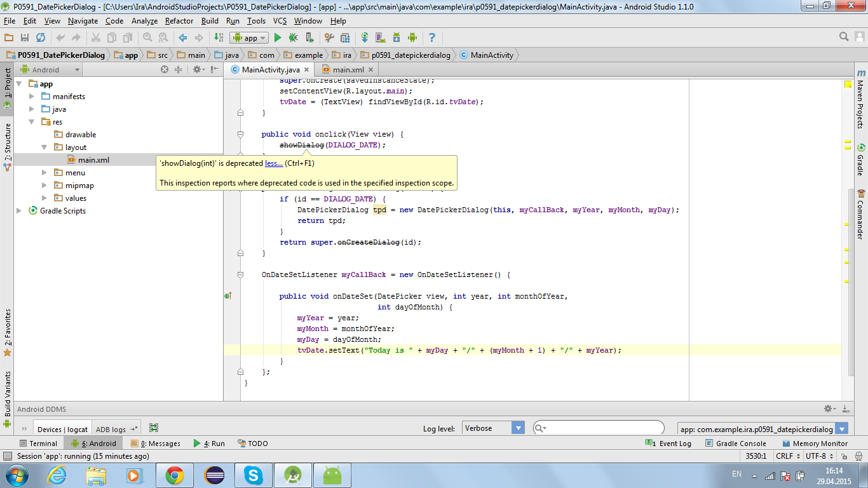Click the Cut scissors icon
The width and height of the screenshot is (868, 488).
[x=95, y=38]
